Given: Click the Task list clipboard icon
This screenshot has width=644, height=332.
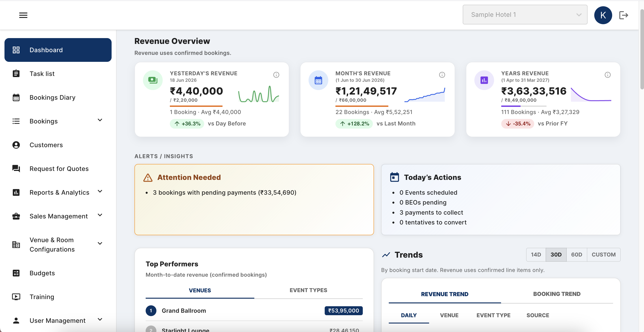Looking at the screenshot, I should click(16, 73).
